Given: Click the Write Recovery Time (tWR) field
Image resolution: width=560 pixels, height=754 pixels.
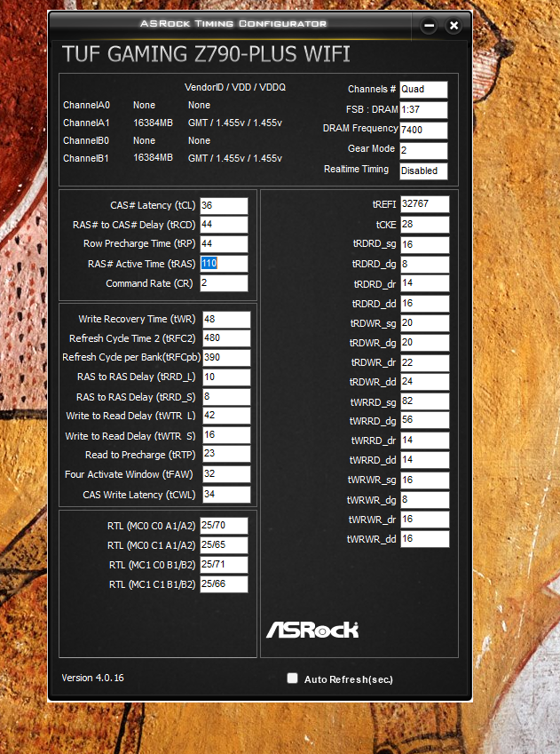Looking at the screenshot, I should coord(226,320).
